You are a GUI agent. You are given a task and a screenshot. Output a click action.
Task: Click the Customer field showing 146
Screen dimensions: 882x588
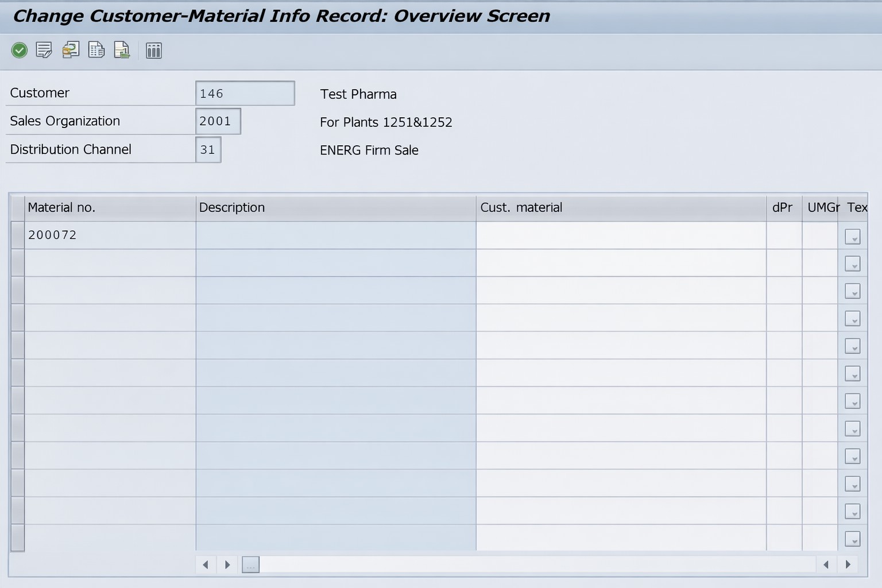(245, 94)
